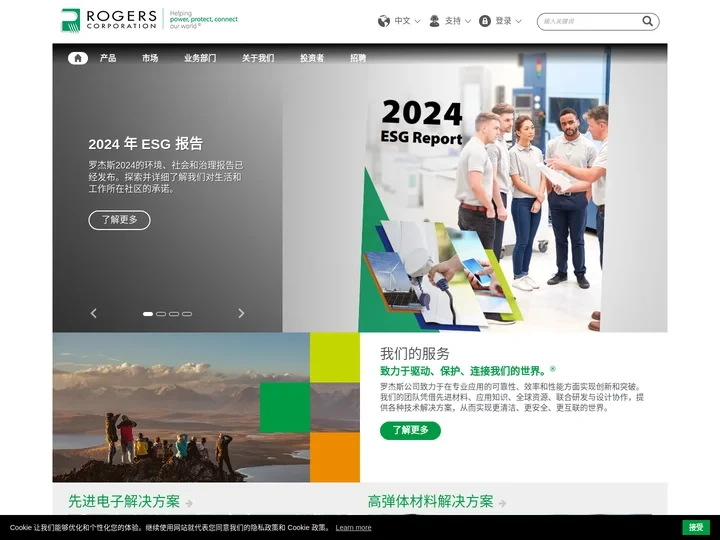Click arrow beside 先进电子解决方案
720x540 pixels.
[x=189, y=504]
